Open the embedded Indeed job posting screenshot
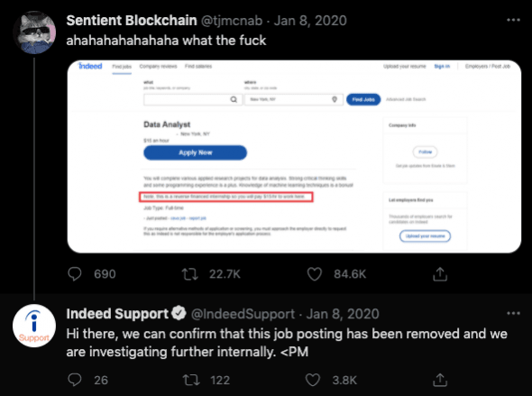 pos(294,156)
